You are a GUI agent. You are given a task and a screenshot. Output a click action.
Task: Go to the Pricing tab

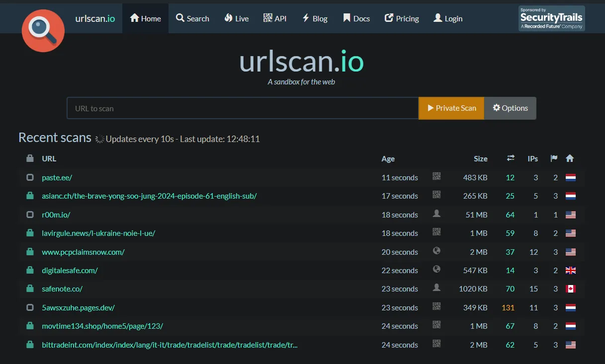point(402,18)
